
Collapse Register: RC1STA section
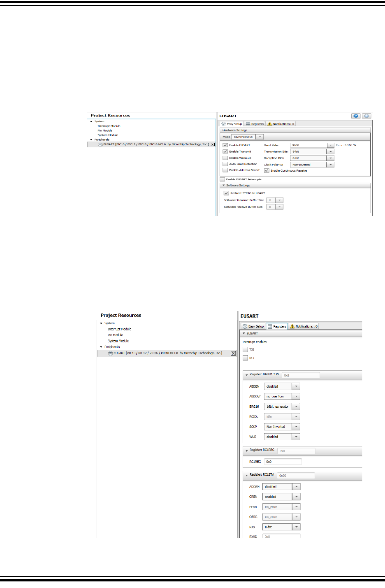[x=247, y=475]
